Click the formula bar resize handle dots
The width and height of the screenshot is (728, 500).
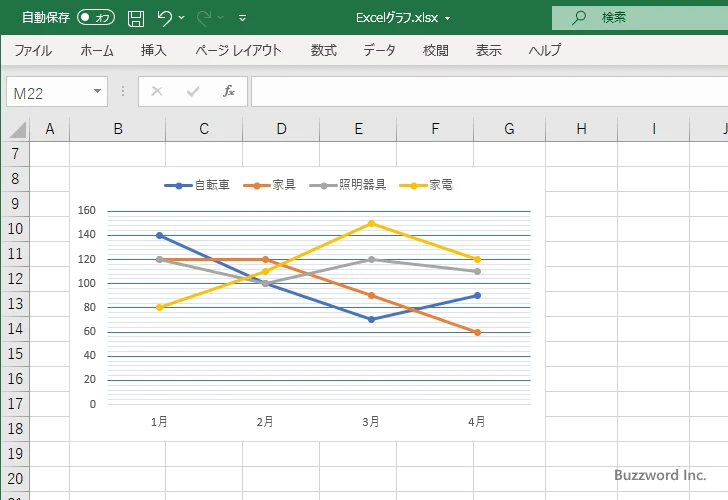(x=123, y=91)
